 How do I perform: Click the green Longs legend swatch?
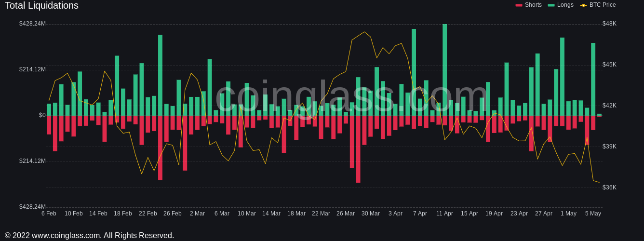pos(551,5)
